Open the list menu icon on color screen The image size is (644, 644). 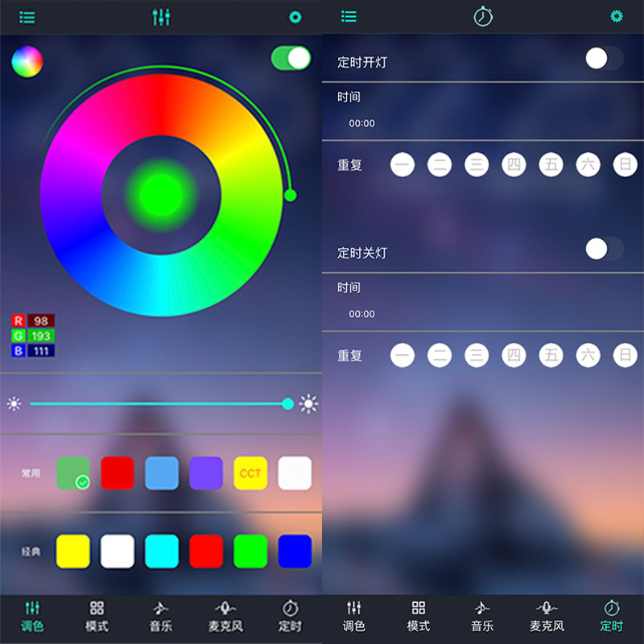(27, 17)
